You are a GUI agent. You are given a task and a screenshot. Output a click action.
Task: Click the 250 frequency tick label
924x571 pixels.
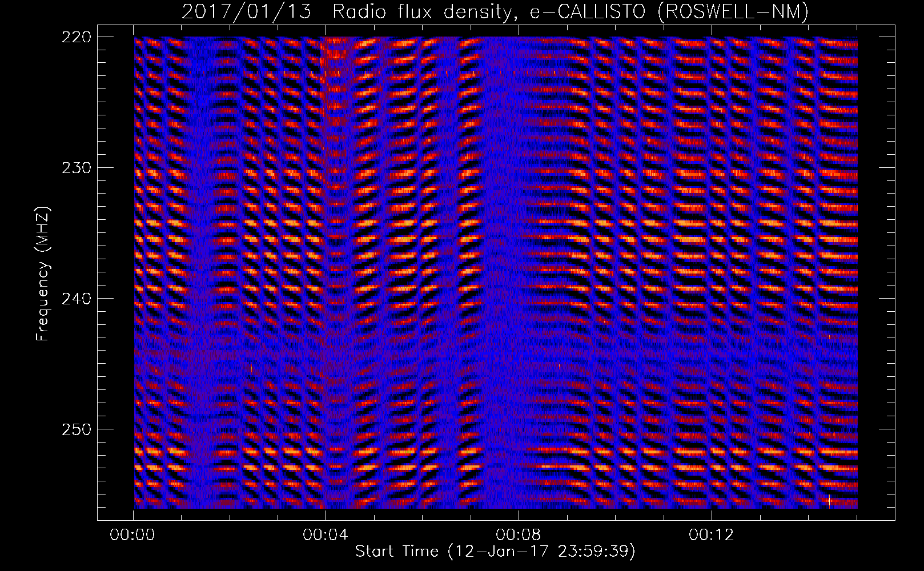coord(75,429)
